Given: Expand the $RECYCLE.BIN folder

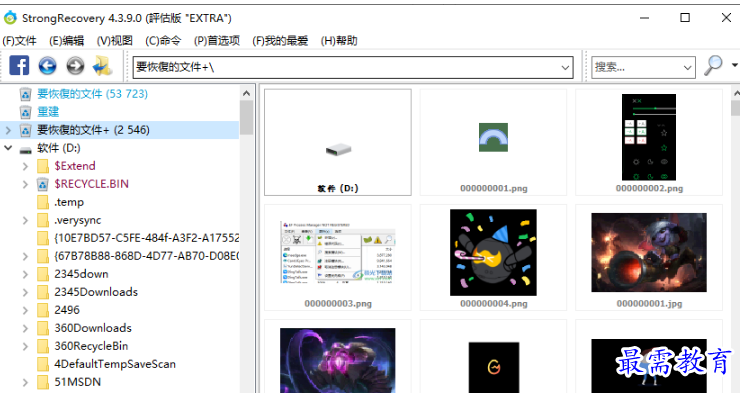Looking at the screenshot, I should (x=25, y=184).
